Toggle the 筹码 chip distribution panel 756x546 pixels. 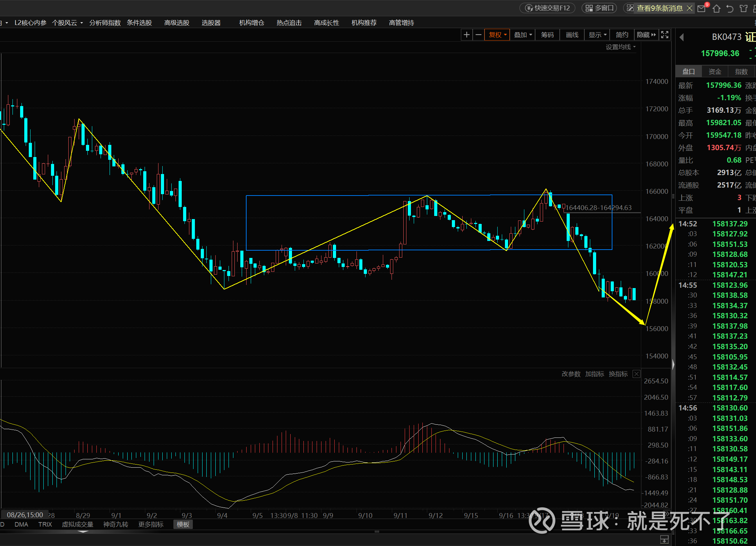click(x=547, y=35)
